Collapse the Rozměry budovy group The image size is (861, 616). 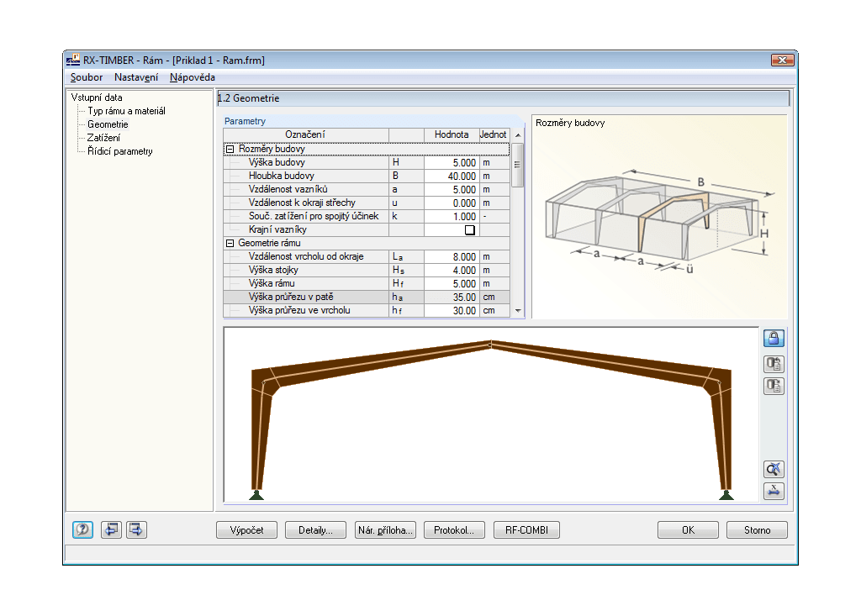(230, 149)
